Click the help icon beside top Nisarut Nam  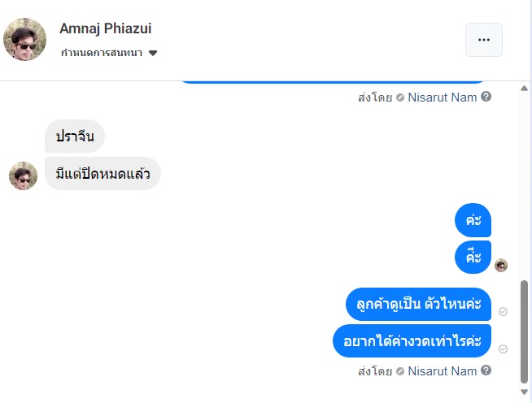pyautogui.click(x=486, y=97)
